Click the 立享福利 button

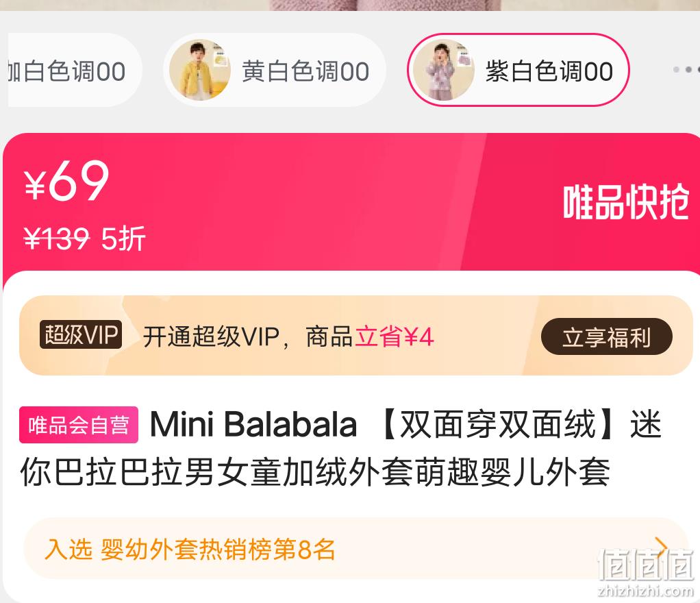[607, 336]
